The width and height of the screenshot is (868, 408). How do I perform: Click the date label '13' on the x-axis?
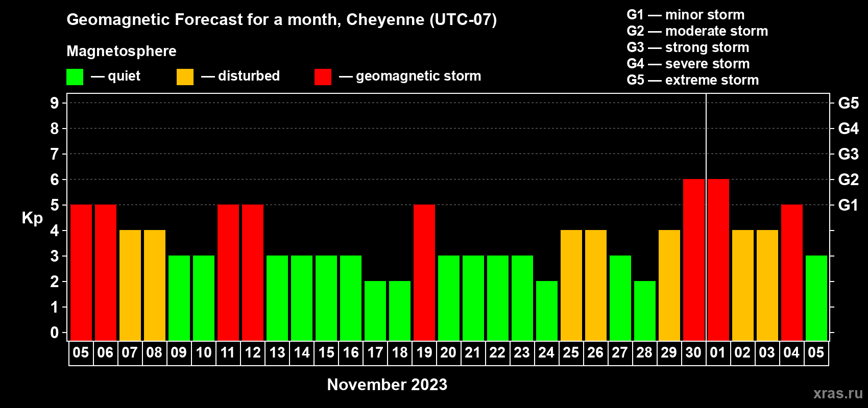pyautogui.click(x=277, y=352)
